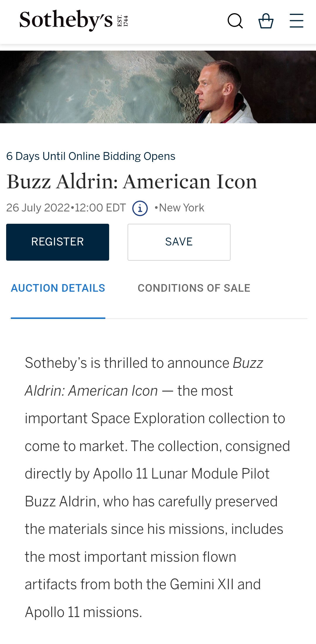Switch to Conditions of Sale tab

194,288
